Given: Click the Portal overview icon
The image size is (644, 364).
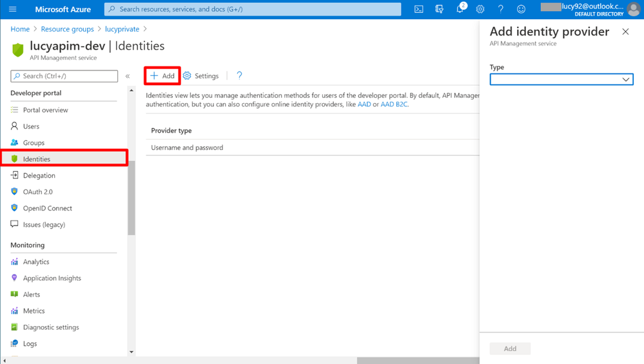Looking at the screenshot, I should pyautogui.click(x=14, y=110).
